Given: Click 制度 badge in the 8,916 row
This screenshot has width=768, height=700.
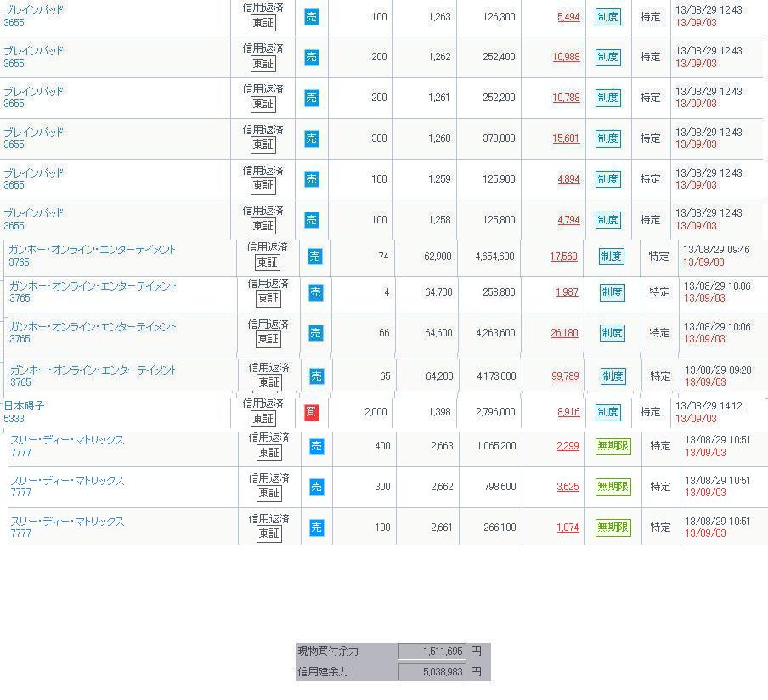Looking at the screenshot, I should (607, 413).
